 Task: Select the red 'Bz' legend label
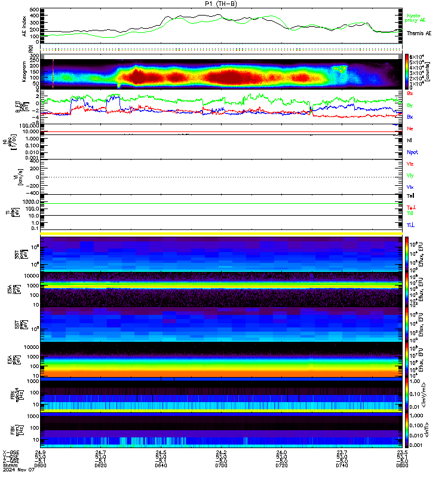pos(410,93)
